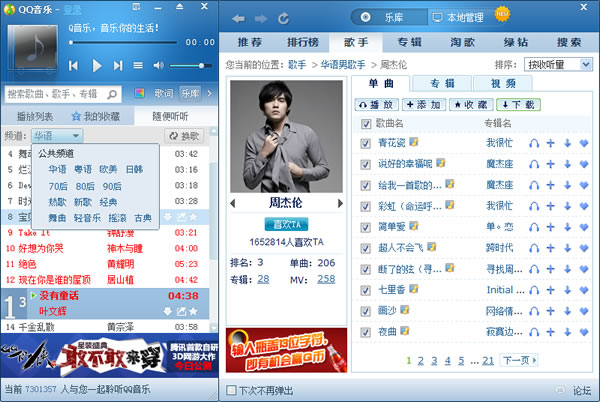The width and height of the screenshot is (600, 402).
Task: Click the 换歌 button
Action: click(x=184, y=135)
